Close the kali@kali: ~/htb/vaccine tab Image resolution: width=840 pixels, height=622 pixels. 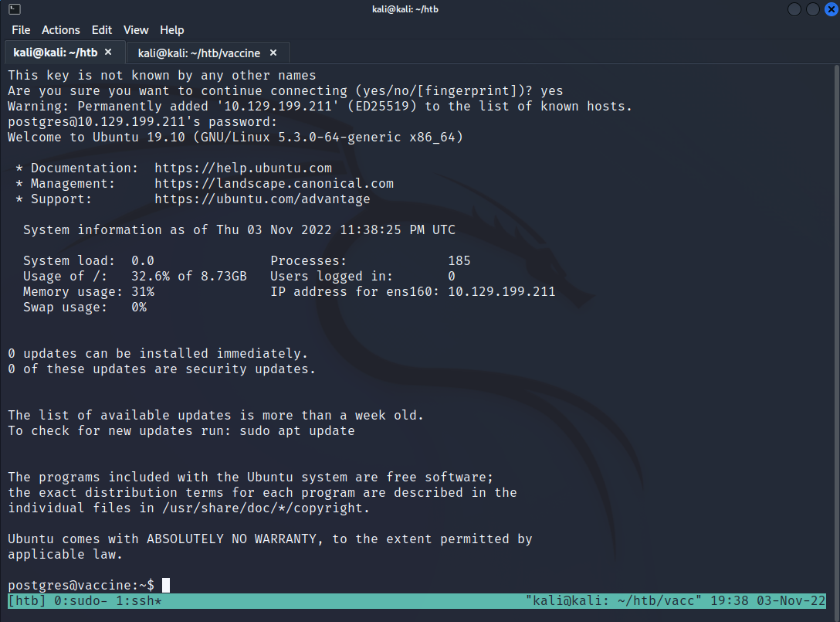[274, 53]
